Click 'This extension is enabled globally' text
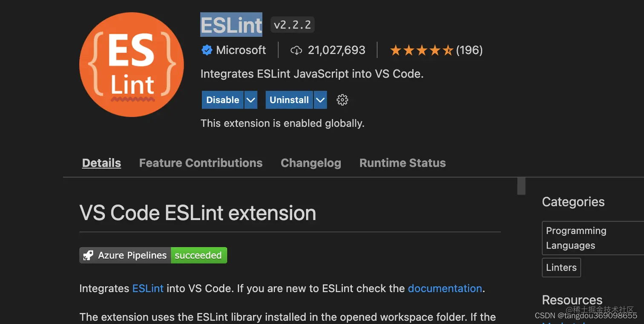The image size is (644, 324). click(x=282, y=124)
